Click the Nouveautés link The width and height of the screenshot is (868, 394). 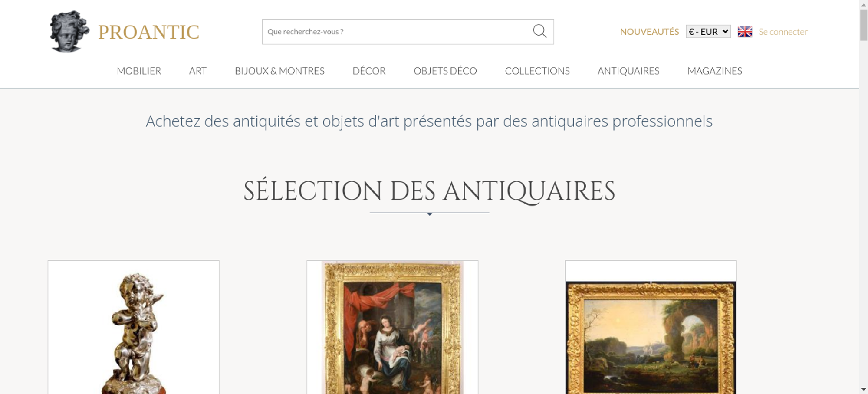(649, 32)
